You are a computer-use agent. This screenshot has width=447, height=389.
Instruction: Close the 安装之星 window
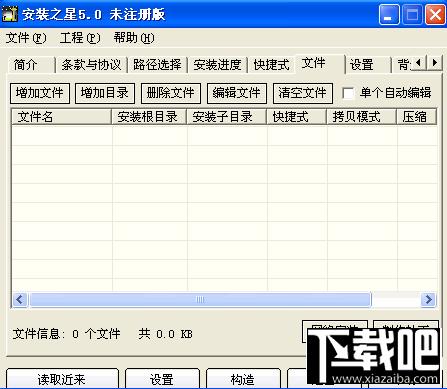[435, 15]
